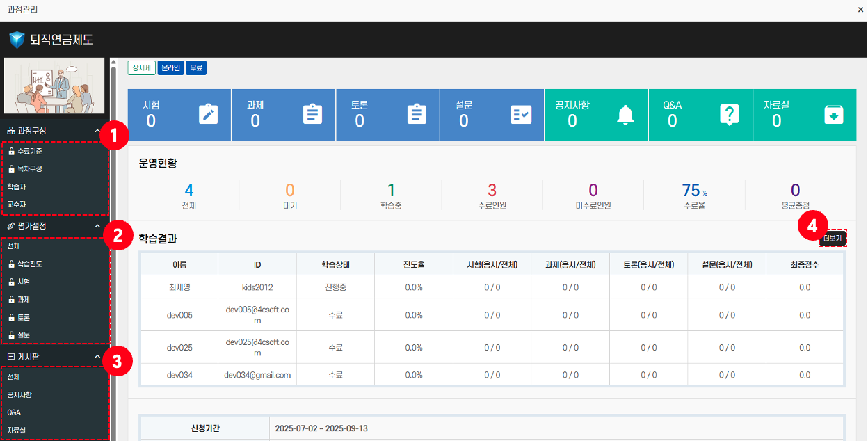Click the blue cube logo icon
This screenshot has height=441, width=868.
[17, 40]
